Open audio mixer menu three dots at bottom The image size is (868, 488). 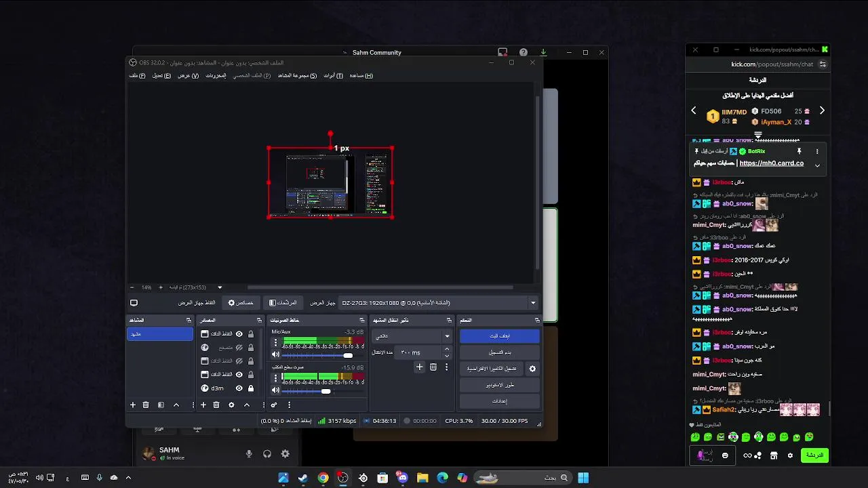click(x=289, y=405)
